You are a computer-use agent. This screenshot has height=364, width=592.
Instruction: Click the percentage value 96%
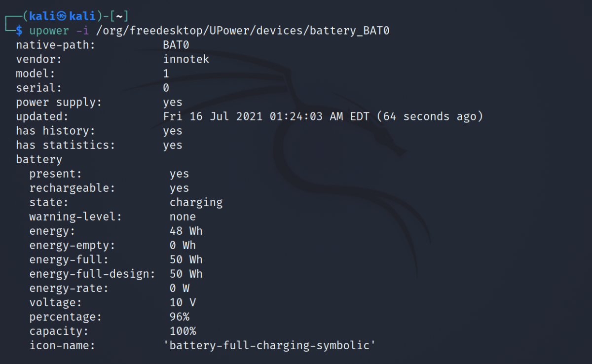(x=180, y=317)
